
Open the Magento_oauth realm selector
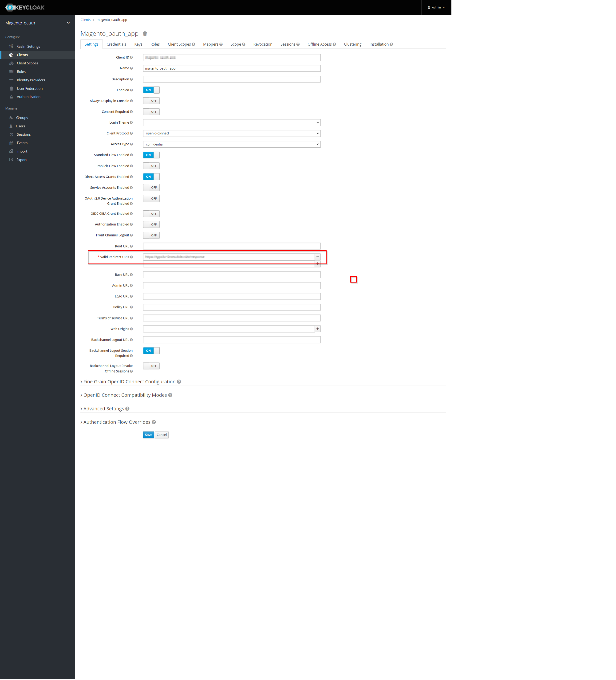(x=37, y=23)
